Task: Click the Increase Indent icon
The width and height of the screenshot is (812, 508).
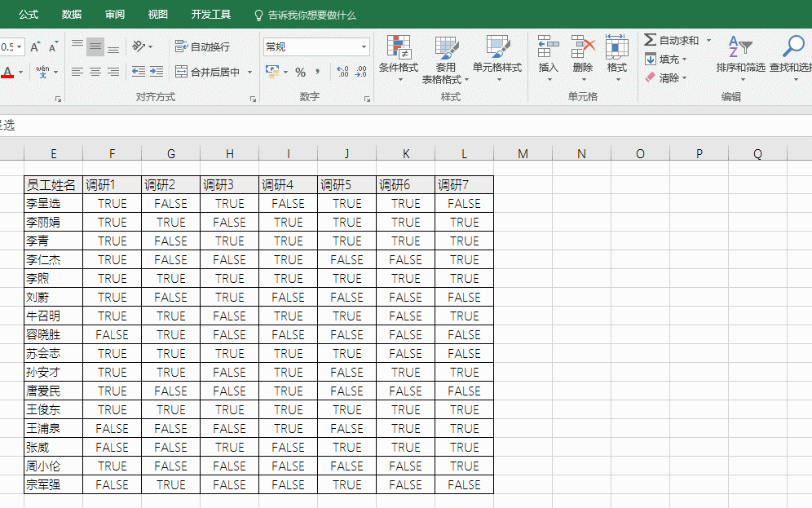Action: 157,72
